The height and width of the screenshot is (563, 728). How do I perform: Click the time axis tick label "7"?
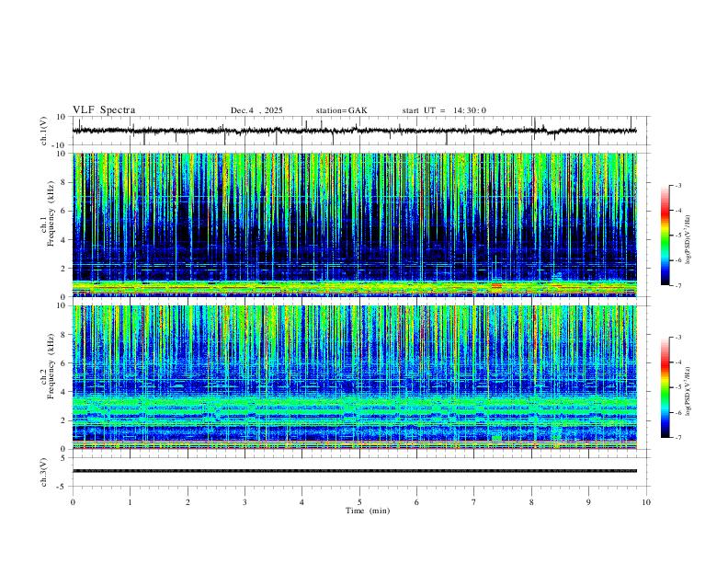(474, 502)
